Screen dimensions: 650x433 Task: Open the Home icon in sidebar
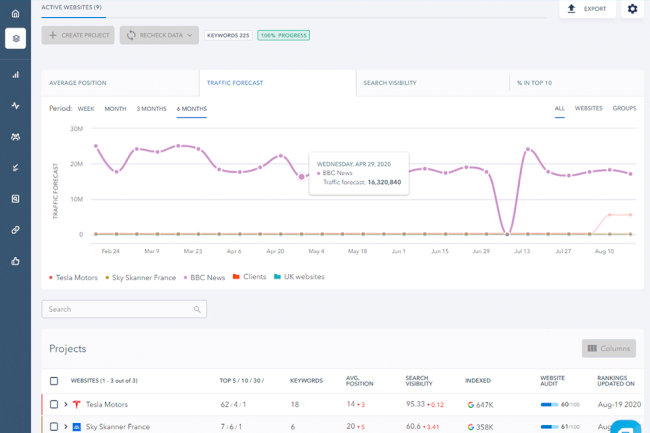[15, 13]
